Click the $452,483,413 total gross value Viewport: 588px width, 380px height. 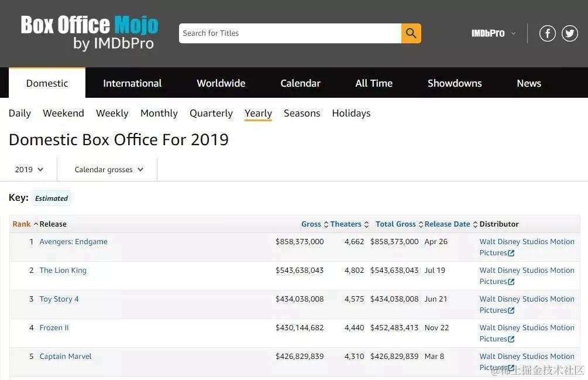(x=394, y=328)
